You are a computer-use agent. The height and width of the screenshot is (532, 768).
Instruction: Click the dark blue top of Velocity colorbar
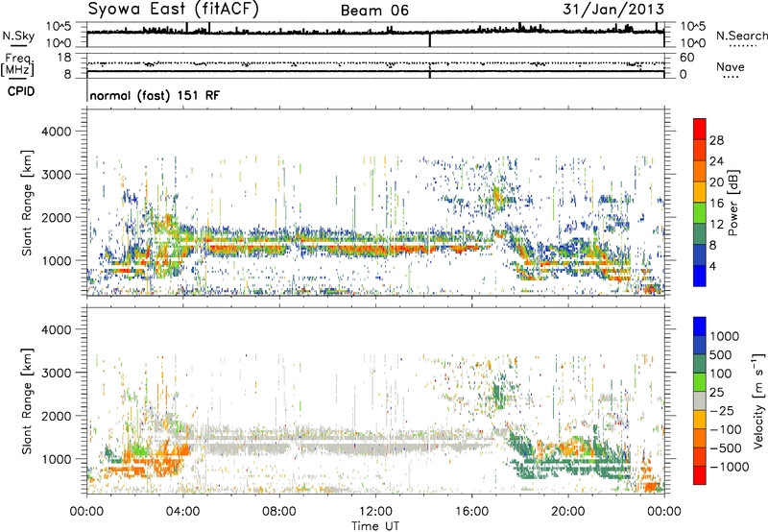pyautogui.click(x=700, y=326)
